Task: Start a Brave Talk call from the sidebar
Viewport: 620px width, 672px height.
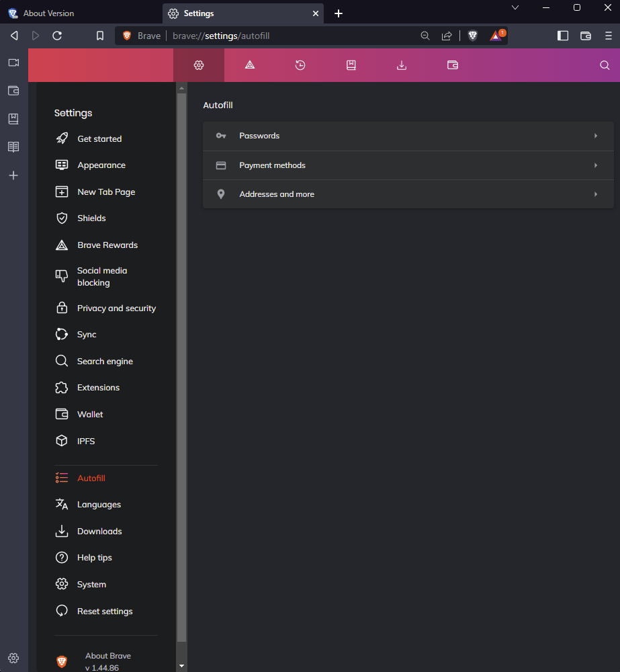Action: (13, 62)
